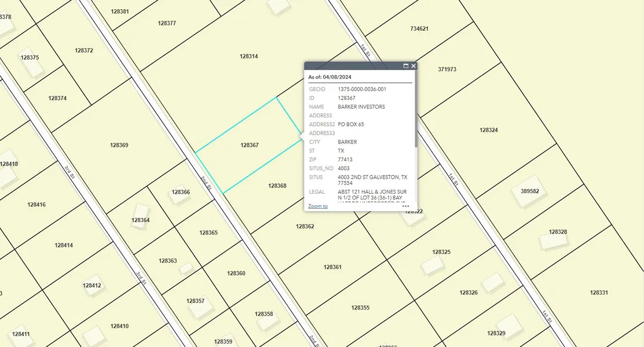This screenshot has width=644, height=347.
Task: Click parcel 128361 on the map
Action: pyautogui.click(x=332, y=267)
